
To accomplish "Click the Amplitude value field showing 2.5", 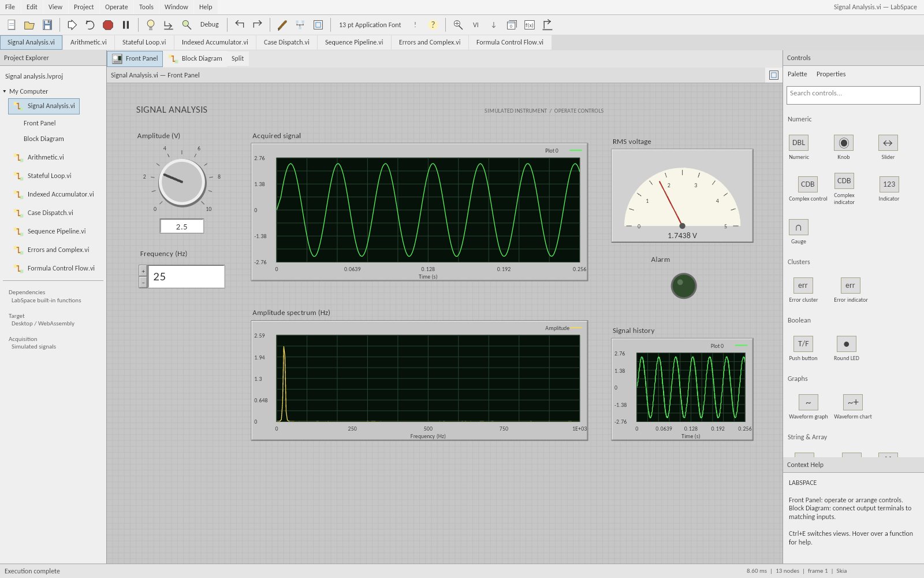I will pyautogui.click(x=182, y=227).
